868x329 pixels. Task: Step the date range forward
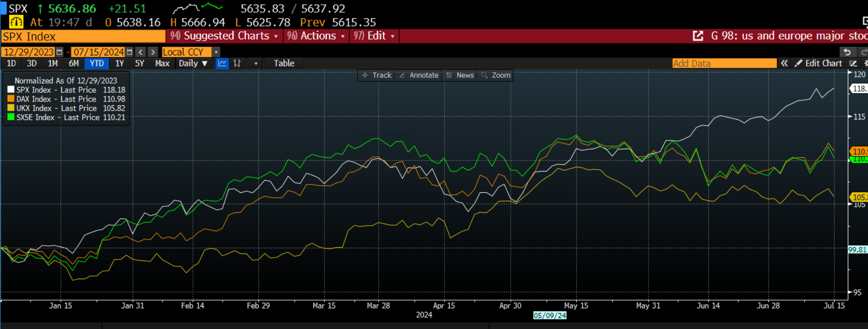153,52
